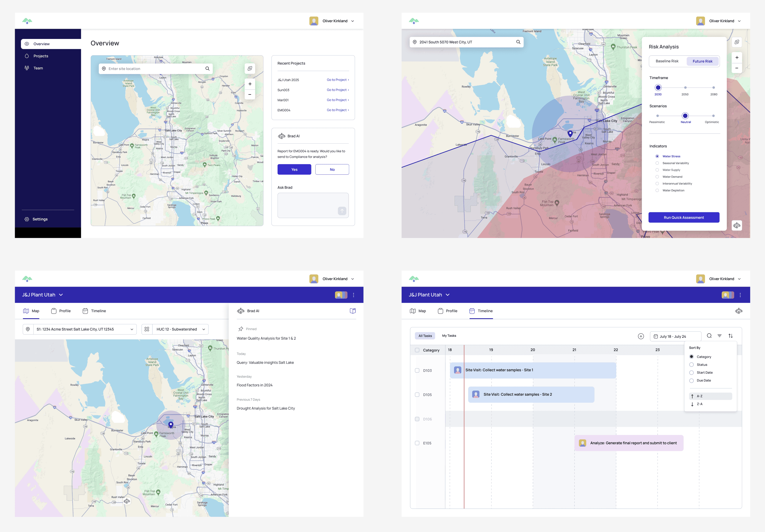
Task: Click Run Quick Assessment
Action: (x=684, y=218)
